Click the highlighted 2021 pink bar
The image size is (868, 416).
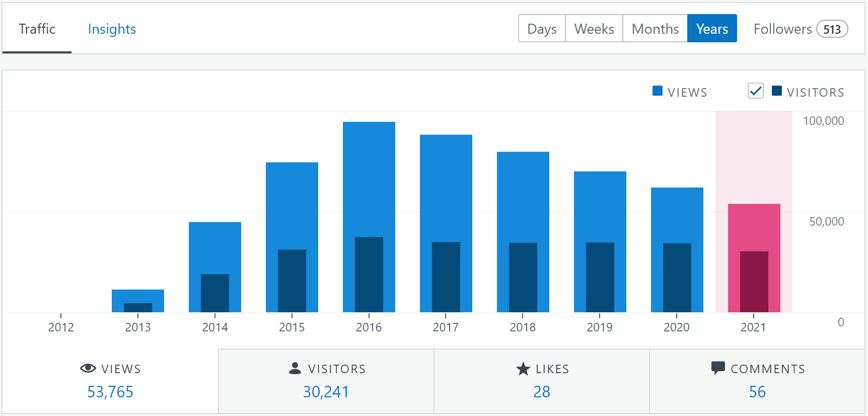pos(754,227)
